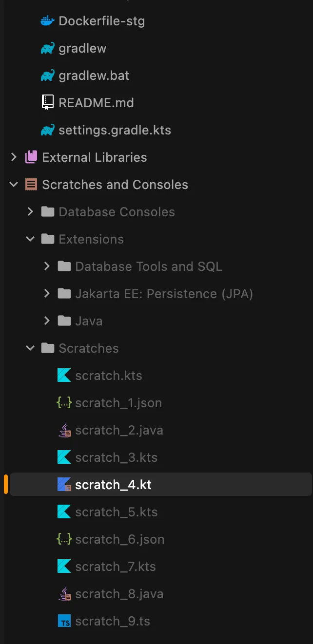Click the Java cup icon of scratch_2.java

[x=64, y=430]
